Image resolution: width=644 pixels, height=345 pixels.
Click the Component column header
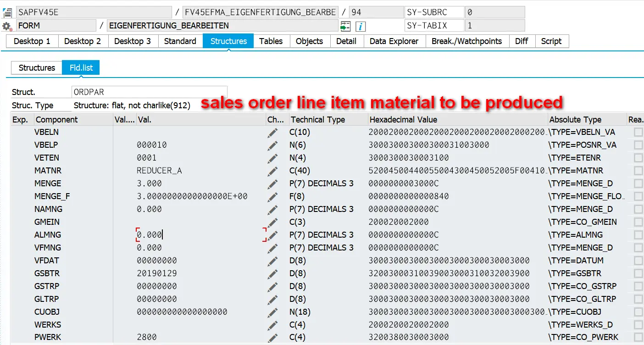coord(73,120)
